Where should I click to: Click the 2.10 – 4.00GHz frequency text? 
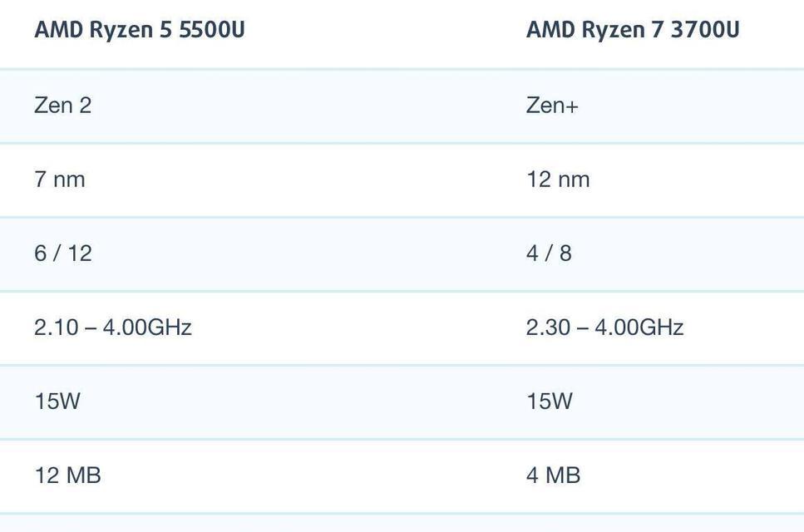coord(113,327)
